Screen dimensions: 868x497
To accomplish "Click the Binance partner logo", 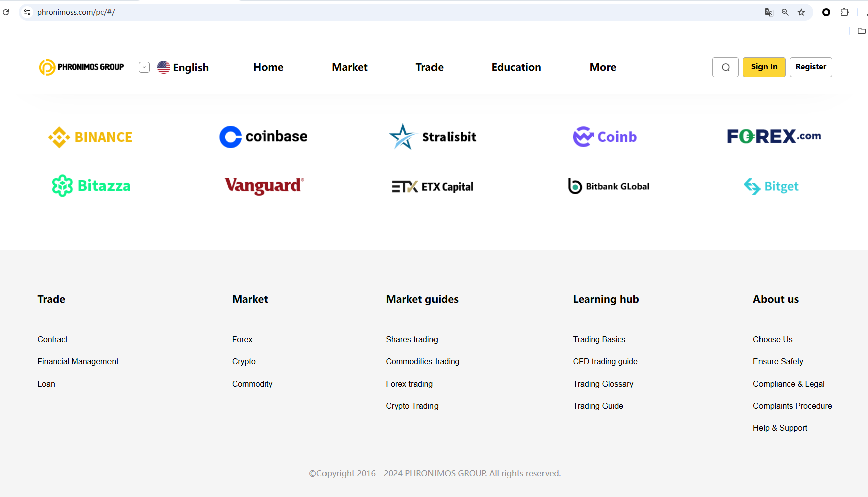I will (90, 137).
